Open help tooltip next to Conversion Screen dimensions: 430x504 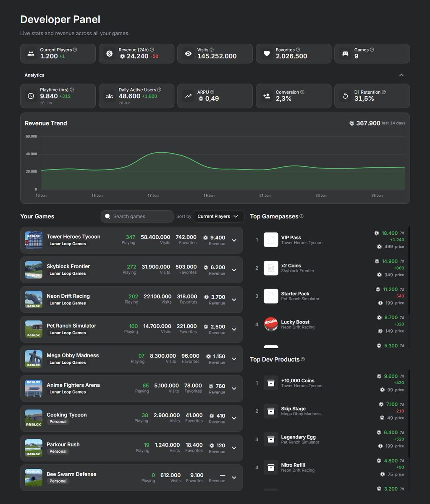[x=302, y=92]
